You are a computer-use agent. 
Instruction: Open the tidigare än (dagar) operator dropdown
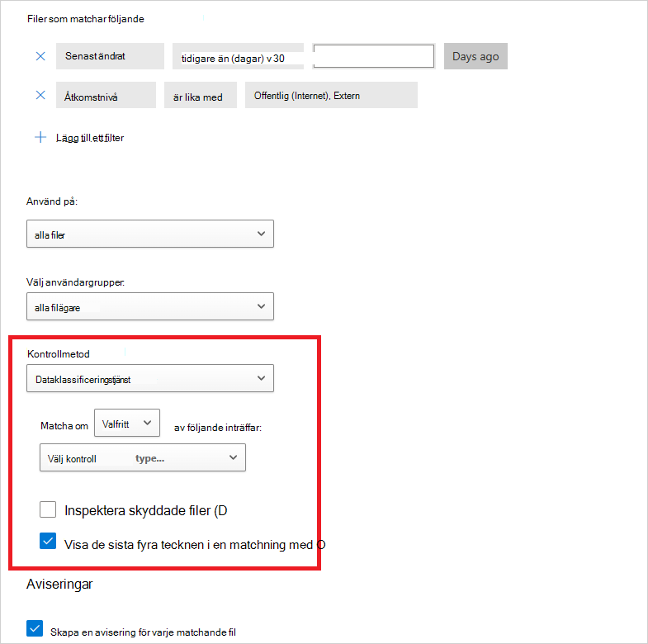(x=238, y=56)
